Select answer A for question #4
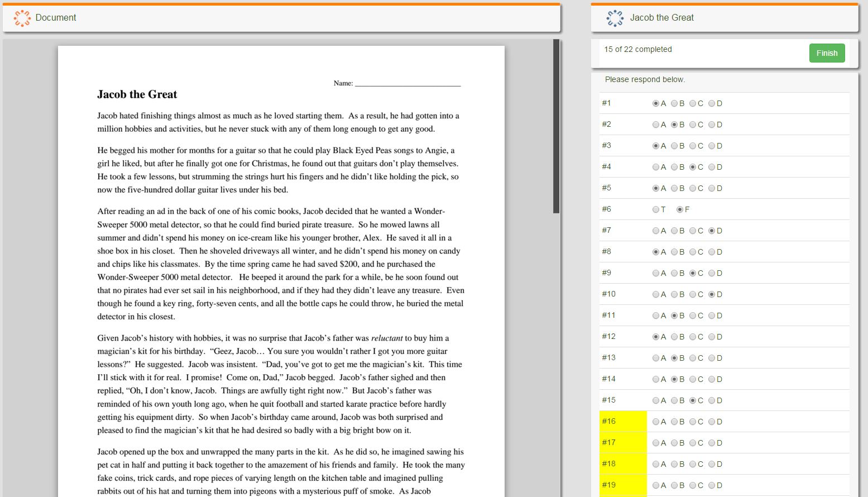Screen dimensions: 868x497 656,167
